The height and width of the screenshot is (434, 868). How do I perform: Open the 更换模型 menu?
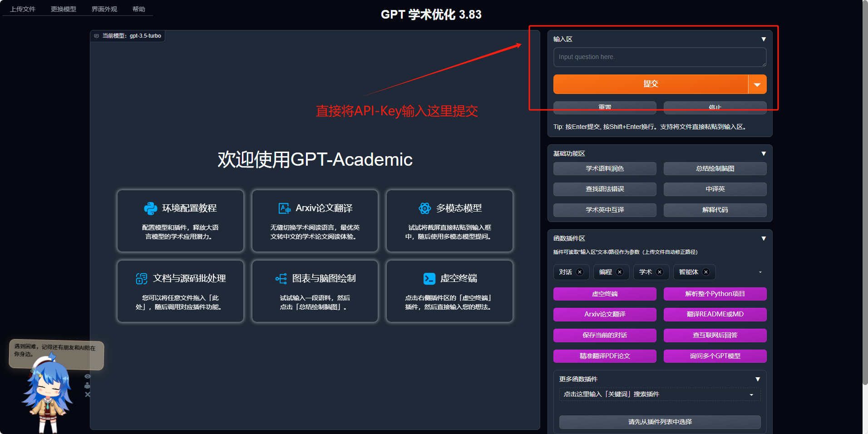64,9
